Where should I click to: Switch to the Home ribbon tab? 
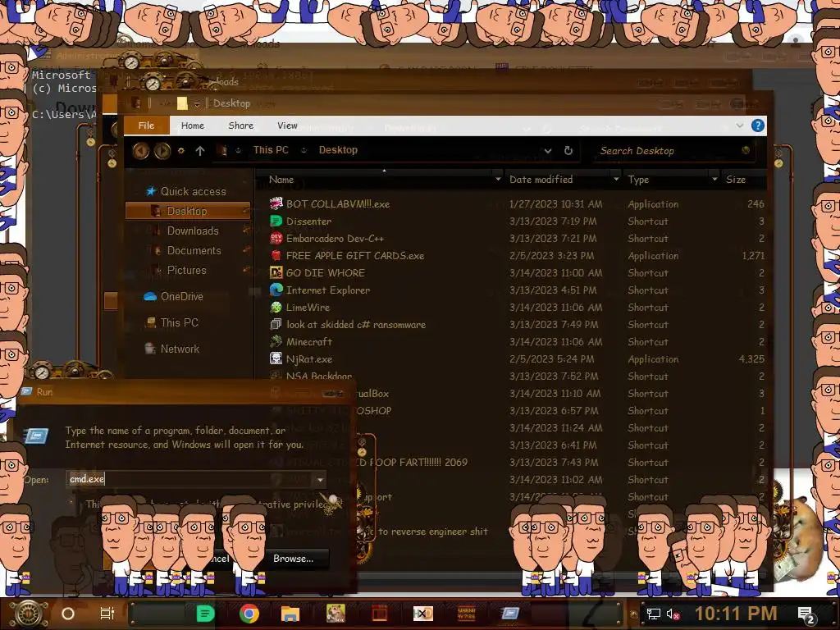click(x=192, y=126)
